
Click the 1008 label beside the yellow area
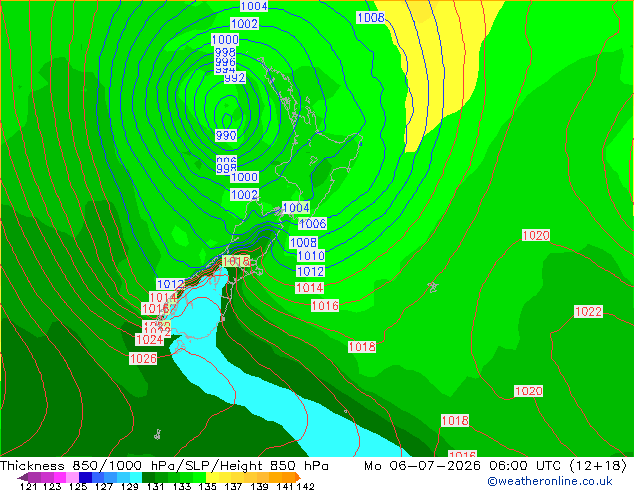click(x=370, y=17)
